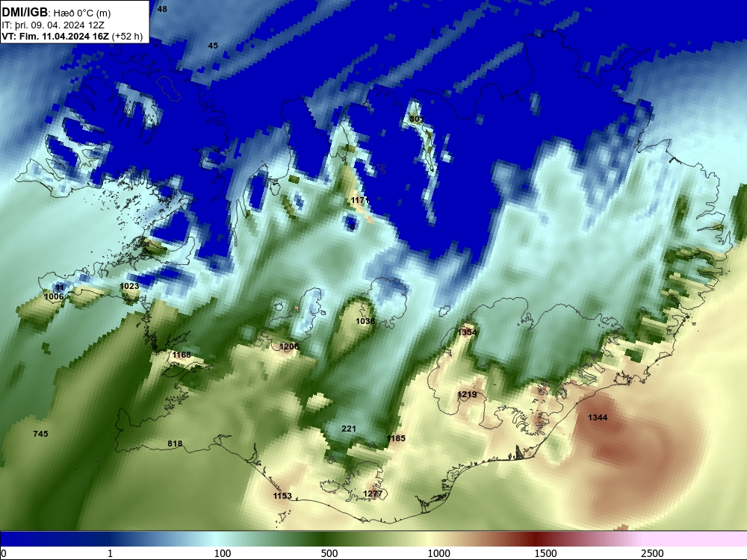Click the legend tick label 1000
Viewport: 747px width, 560px height.
[438, 553]
